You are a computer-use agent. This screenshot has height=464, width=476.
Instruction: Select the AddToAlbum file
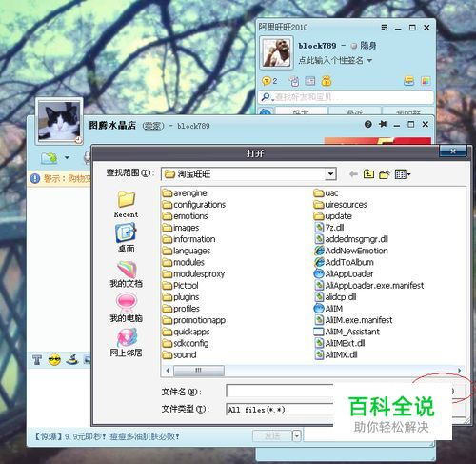344,262
